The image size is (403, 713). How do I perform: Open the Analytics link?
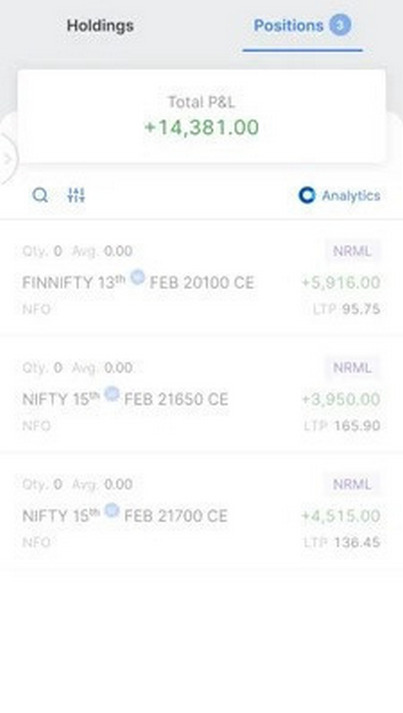point(339,196)
